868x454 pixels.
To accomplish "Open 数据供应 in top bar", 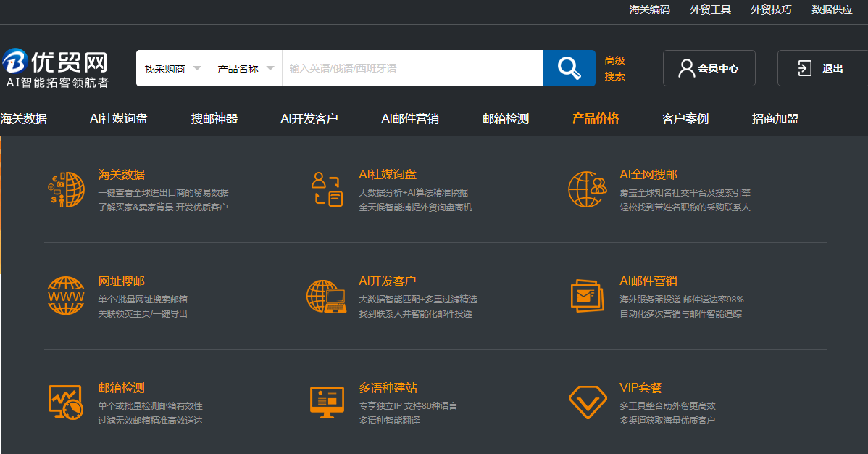I will (x=832, y=9).
